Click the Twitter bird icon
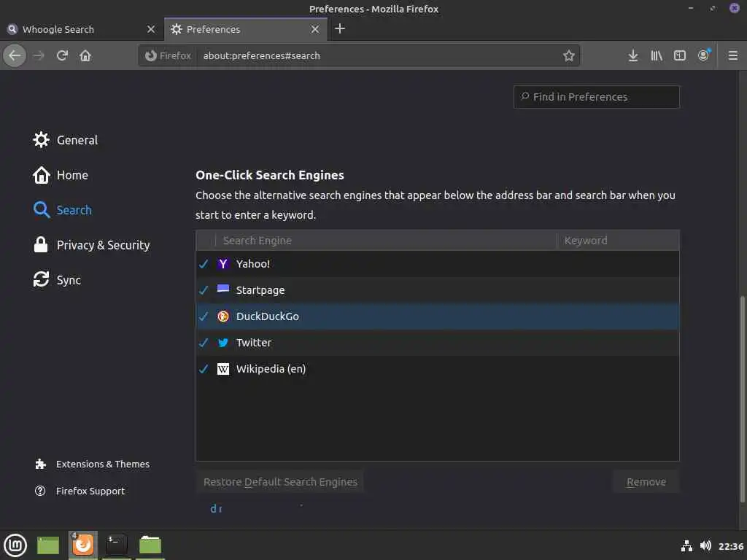747x560 pixels. point(223,343)
